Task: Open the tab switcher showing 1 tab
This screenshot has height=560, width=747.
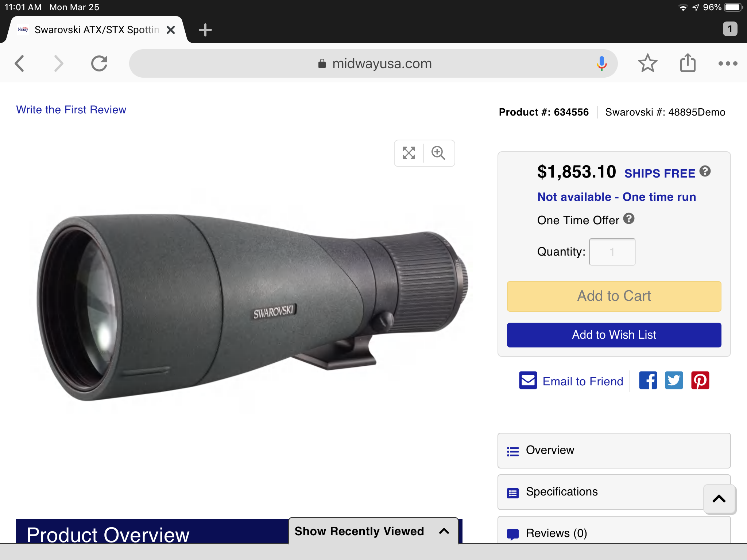Action: (x=730, y=29)
